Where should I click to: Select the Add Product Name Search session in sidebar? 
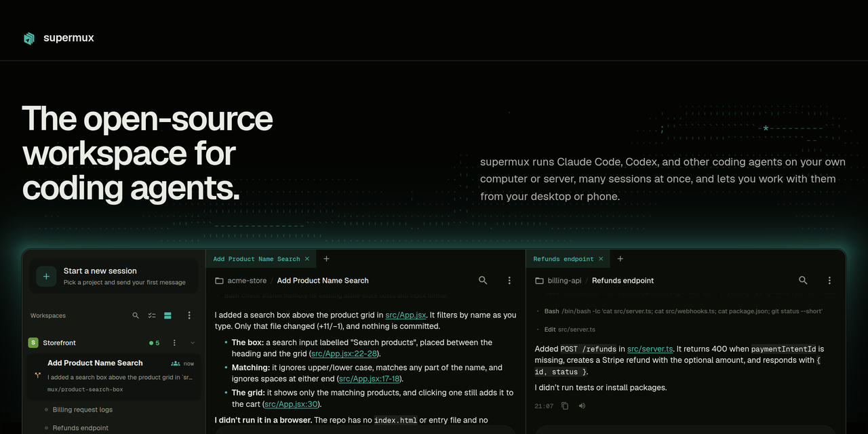[114, 376]
